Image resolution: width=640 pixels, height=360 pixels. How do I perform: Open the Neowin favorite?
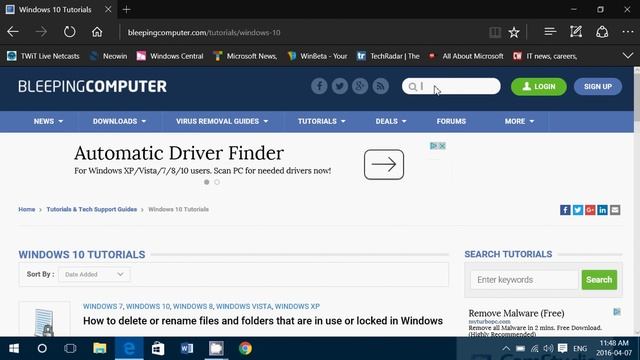click(x=109, y=56)
